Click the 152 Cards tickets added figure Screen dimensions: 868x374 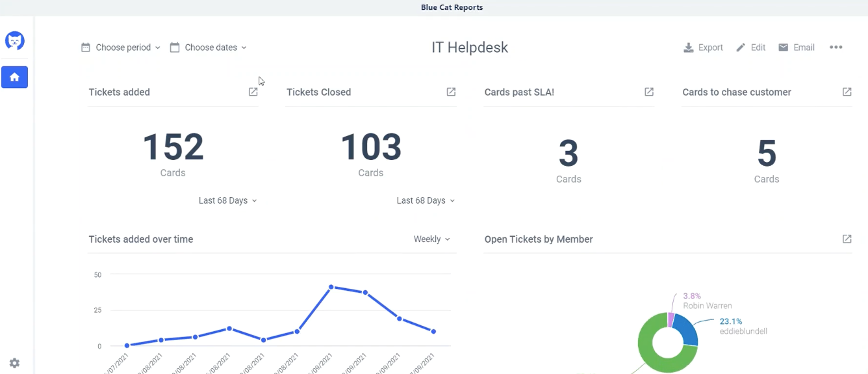[173, 147]
